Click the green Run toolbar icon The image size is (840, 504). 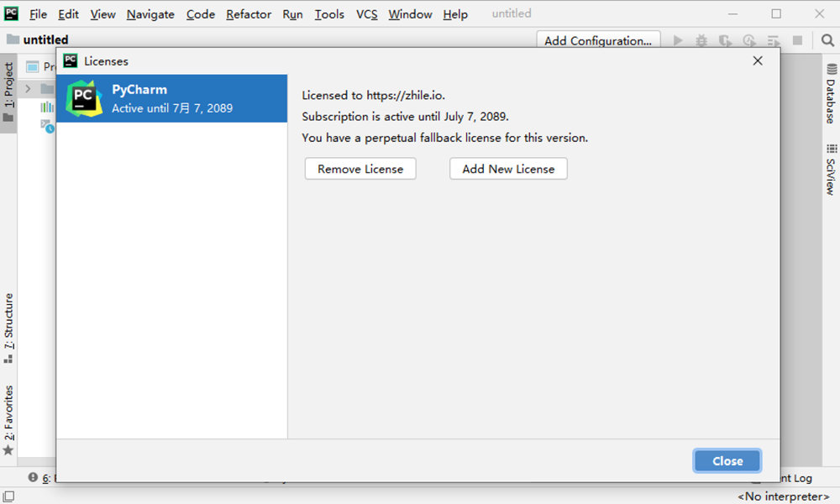(x=678, y=40)
